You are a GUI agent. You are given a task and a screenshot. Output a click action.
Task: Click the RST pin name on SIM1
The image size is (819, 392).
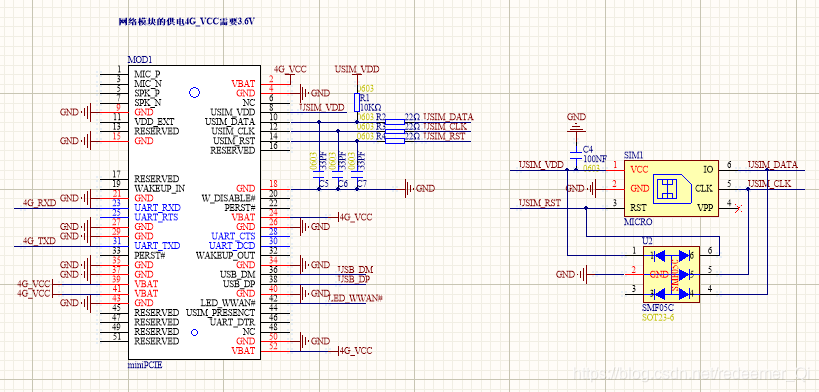pyautogui.click(x=638, y=207)
